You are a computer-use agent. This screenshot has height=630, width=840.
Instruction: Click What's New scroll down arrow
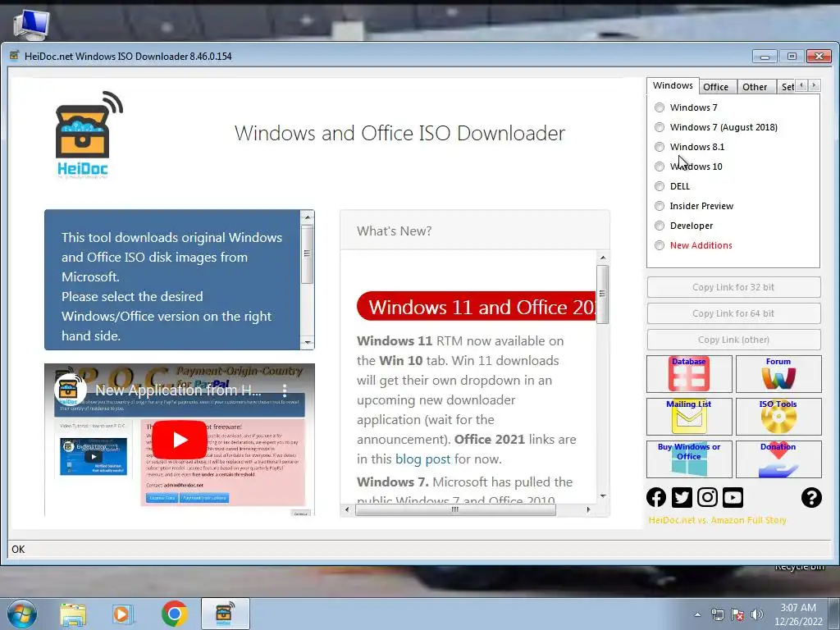pos(603,496)
